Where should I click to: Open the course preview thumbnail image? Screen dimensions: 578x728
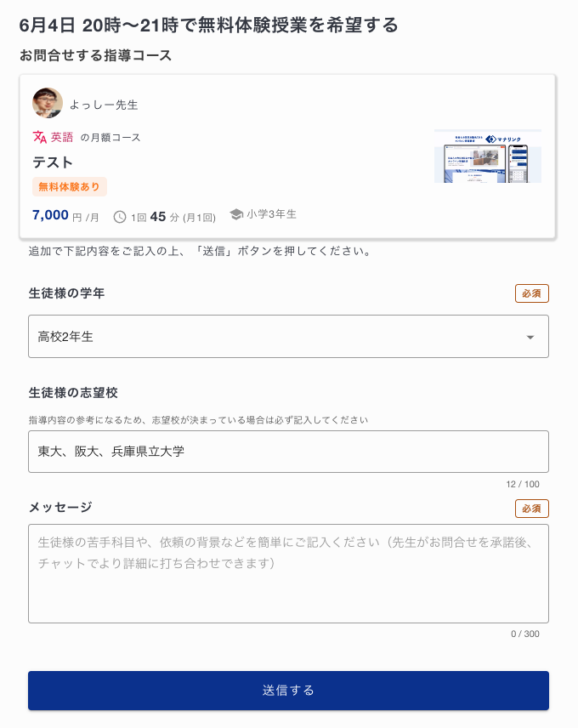488,156
